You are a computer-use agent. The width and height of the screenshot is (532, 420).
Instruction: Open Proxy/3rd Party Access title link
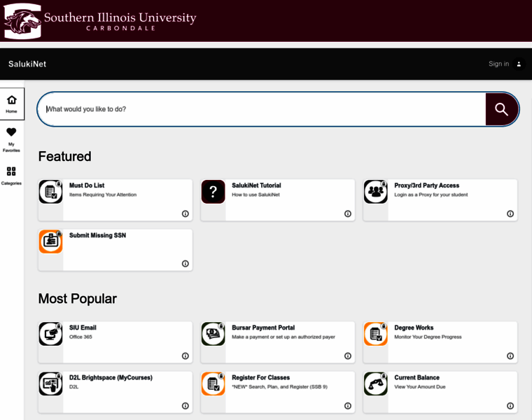427,185
